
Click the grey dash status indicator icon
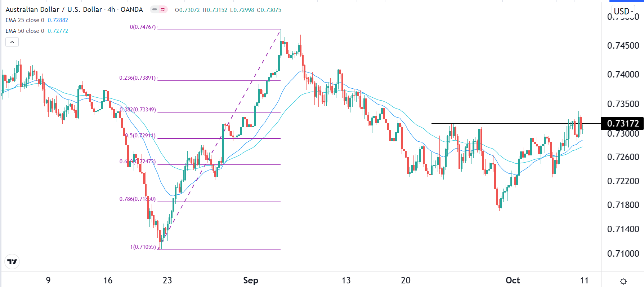155,10
